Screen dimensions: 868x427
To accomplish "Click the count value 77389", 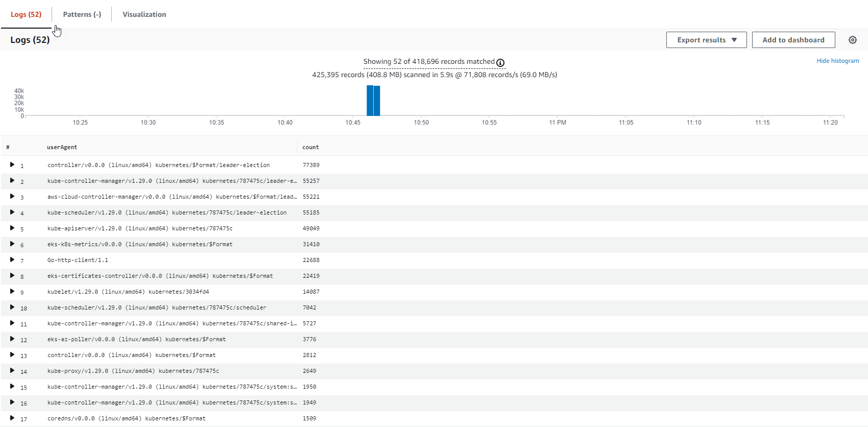I will pos(311,165).
